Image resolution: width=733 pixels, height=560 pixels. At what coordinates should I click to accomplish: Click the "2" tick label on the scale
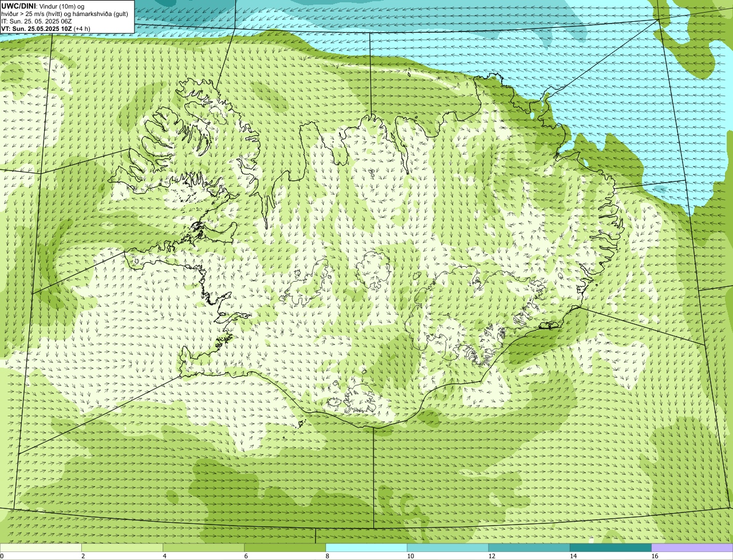coord(83,556)
